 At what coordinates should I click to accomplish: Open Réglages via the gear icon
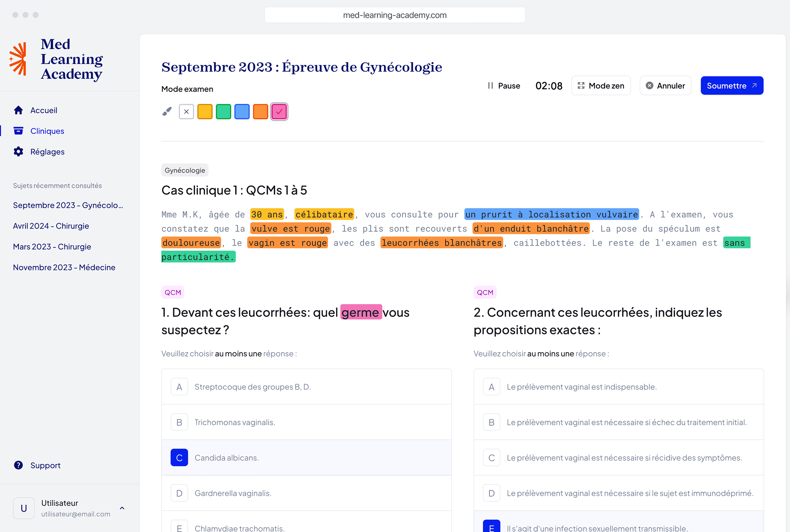coord(19,152)
